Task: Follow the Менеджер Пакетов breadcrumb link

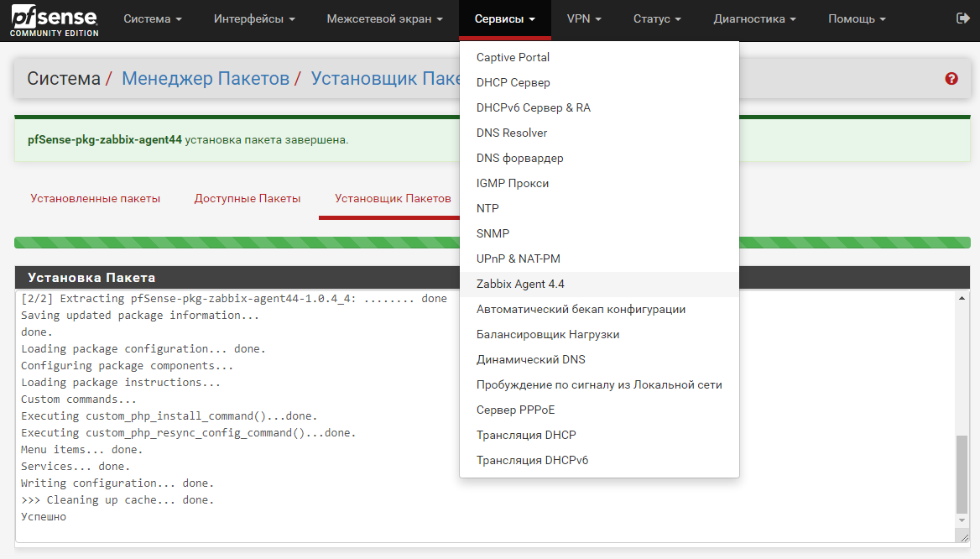Action: [206, 78]
